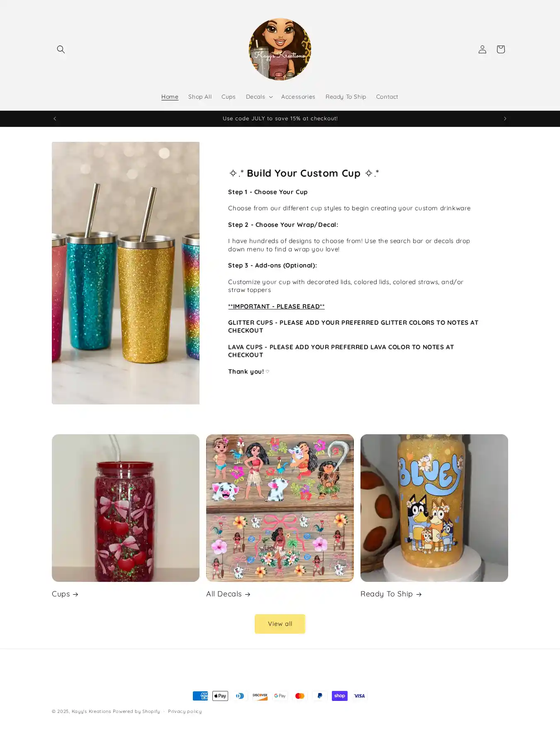Screen dimensions: 560x737
Task: Show previous announcement with left arrow
Action: (55, 119)
